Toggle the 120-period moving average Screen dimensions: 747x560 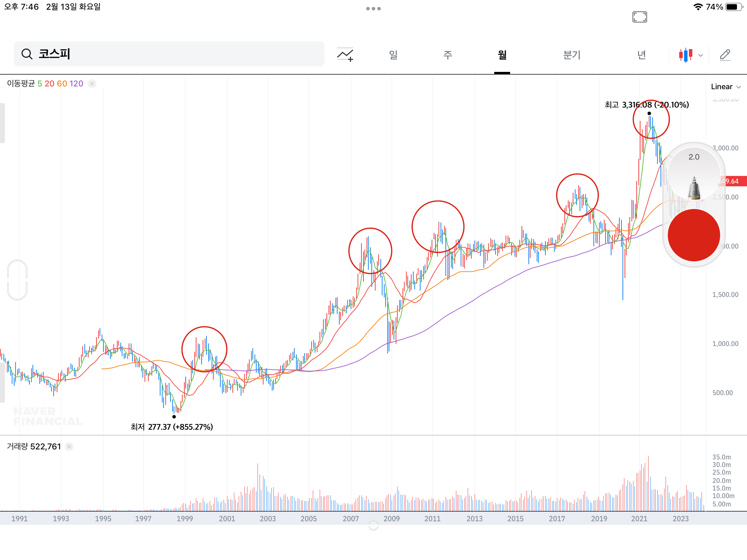[x=76, y=83]
